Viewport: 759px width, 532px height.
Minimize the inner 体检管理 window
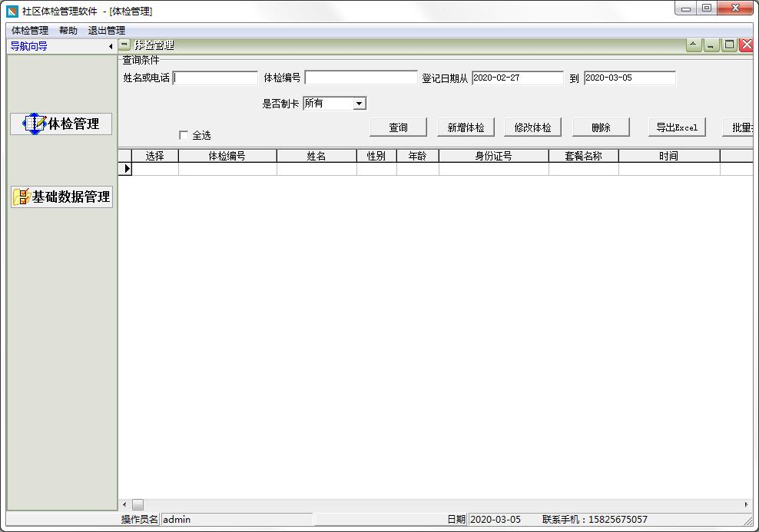click(x=711, y=45)
